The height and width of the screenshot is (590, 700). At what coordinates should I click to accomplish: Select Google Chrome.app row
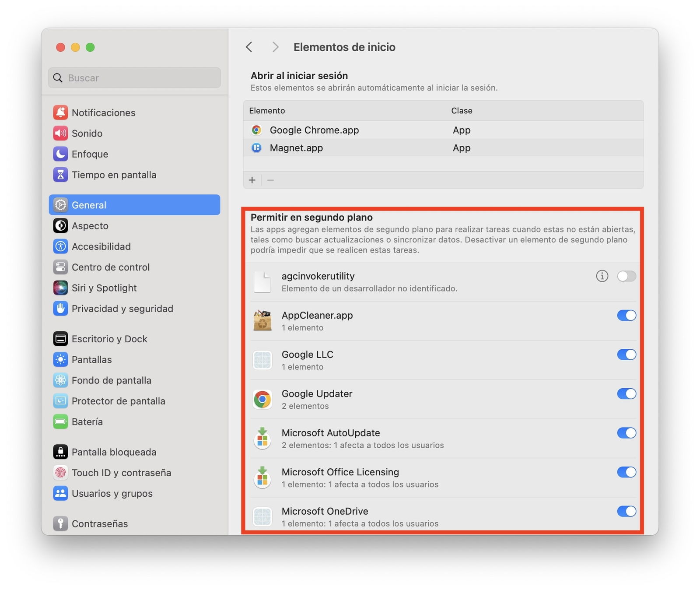pos(443,130)
